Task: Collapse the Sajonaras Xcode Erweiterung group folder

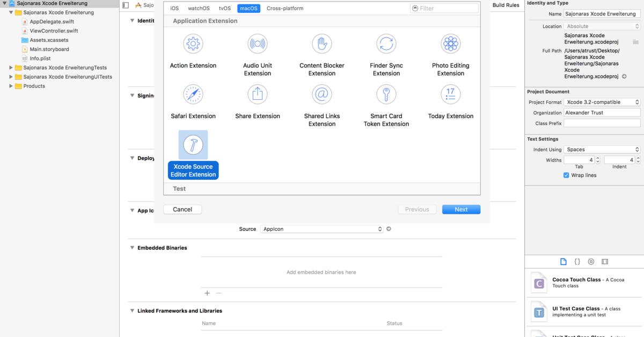Action: (11, 12)
